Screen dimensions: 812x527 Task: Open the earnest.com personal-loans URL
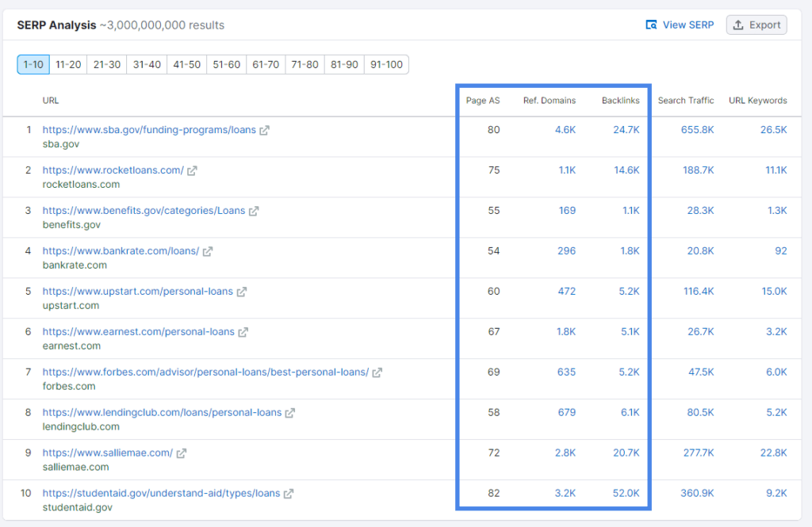click(x=138, y=332)
